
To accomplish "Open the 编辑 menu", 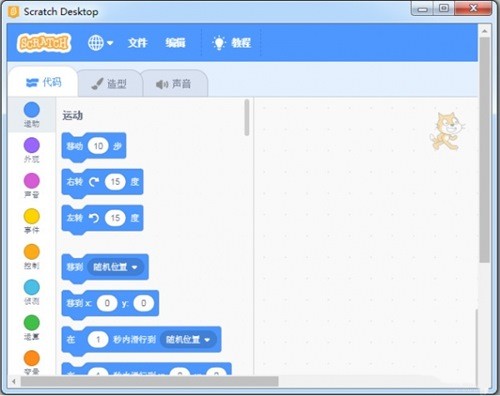I will click(x=175, y=43).
